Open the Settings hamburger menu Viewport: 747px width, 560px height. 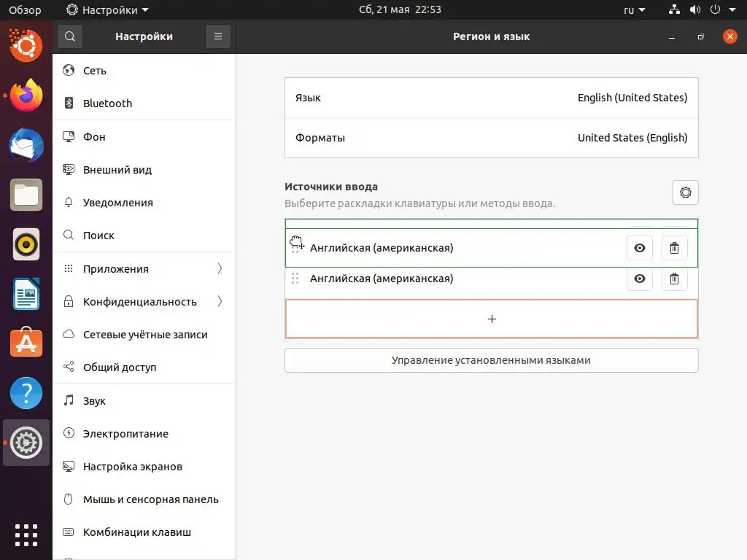click(x=218, y=36)
